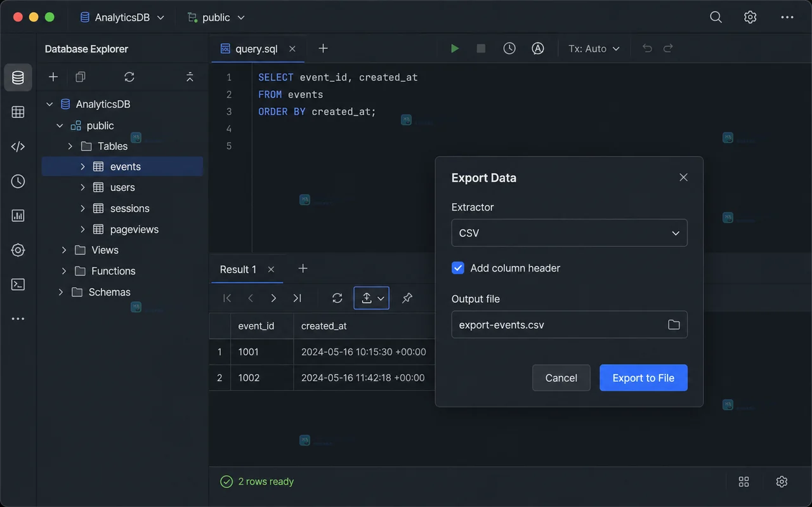Close the Export Data dialog
This screenshot has height=507, width=812.
[x=683, y=178]
